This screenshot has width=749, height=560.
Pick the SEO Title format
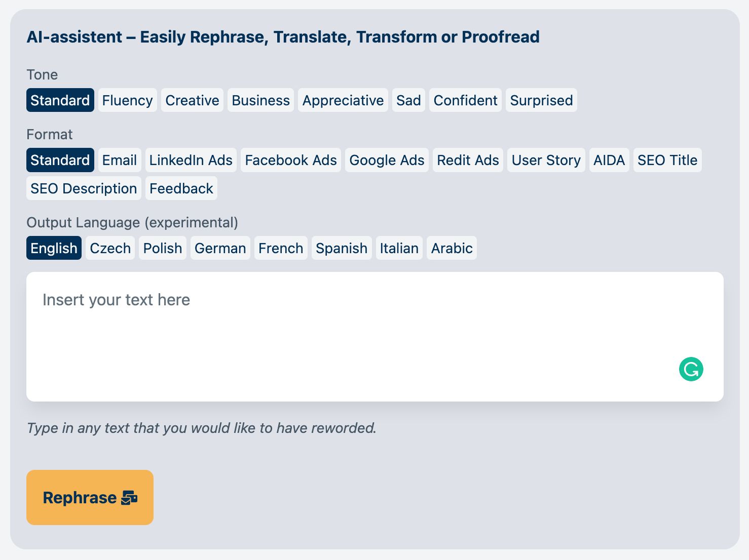point(667,160)
